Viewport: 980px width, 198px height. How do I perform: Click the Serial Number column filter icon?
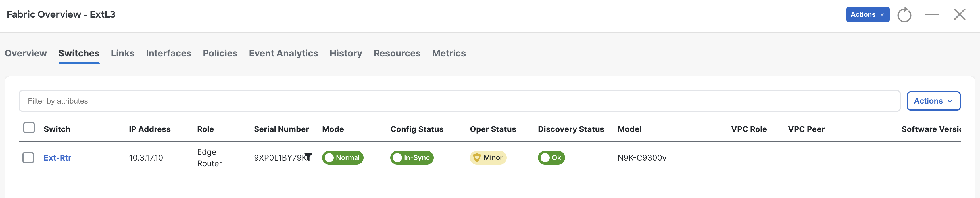click(308, 157)
